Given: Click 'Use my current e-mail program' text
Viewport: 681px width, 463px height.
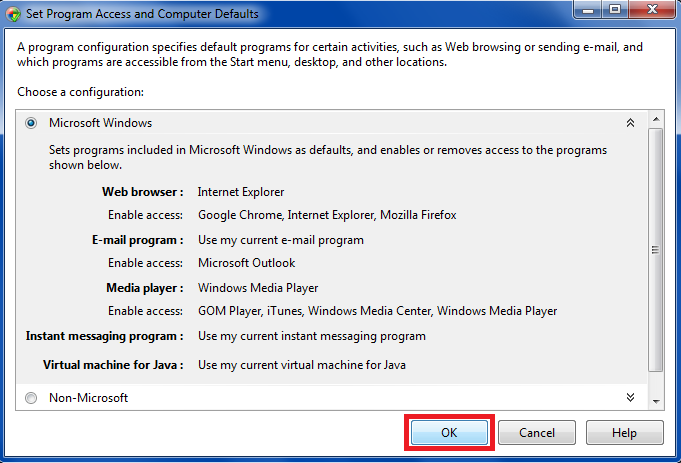Looking at the screenshot, I should point(281,240).
